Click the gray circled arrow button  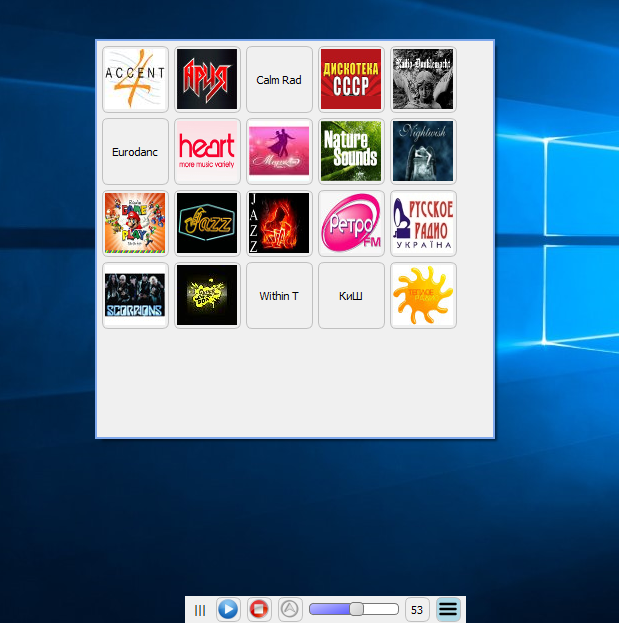[x=290, y=609]
